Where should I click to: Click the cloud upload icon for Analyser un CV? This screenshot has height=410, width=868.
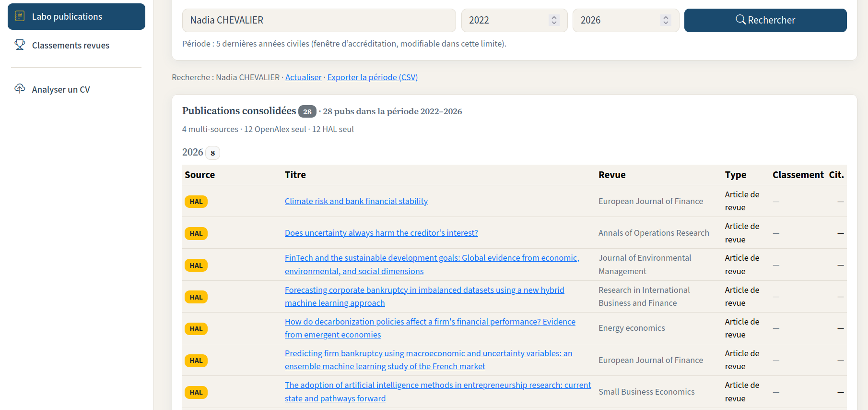tap(20, 89)
